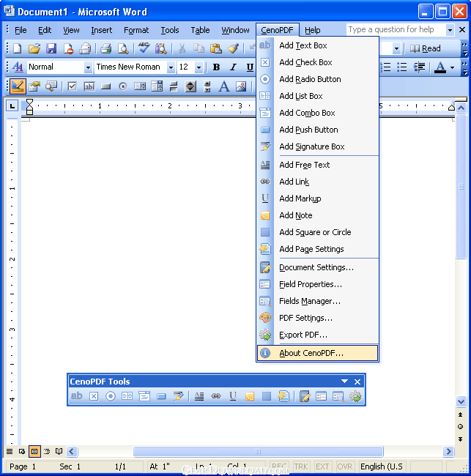The height and width of the screenshot is (476, 471).
Task: Open Print Preview magnifier icon
Action: click(x=123, y=48)
